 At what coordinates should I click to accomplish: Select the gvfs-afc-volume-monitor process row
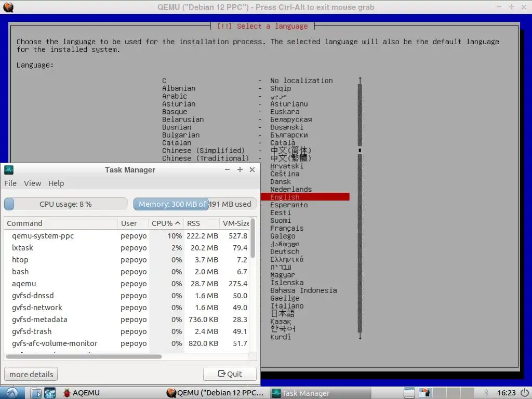pos(127,343)
